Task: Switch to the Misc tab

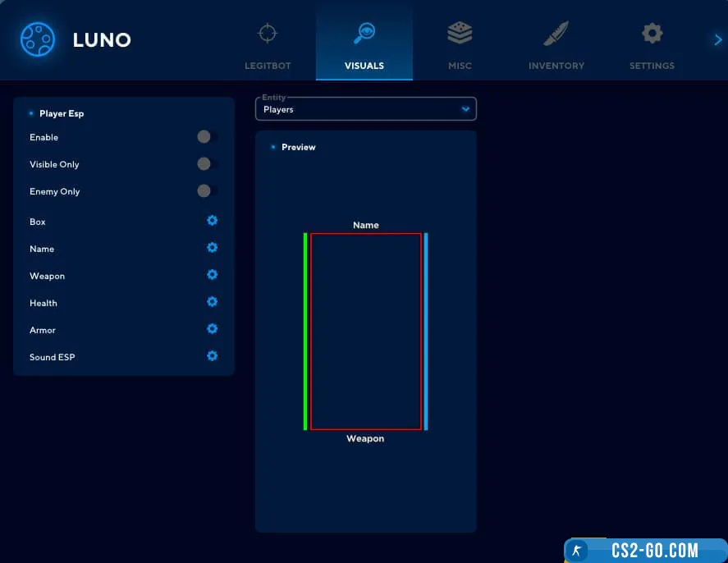Action: coord(460,45)
